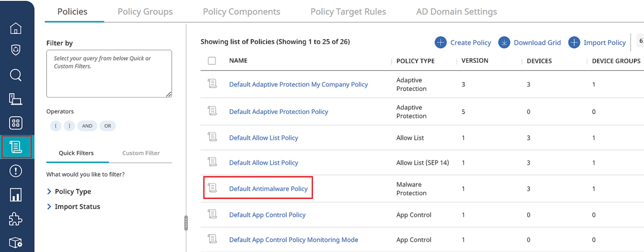This screenshot has width=644, height=252.
Task: Open Default Antimalware Policy link
Action: [x=268, y=189]
